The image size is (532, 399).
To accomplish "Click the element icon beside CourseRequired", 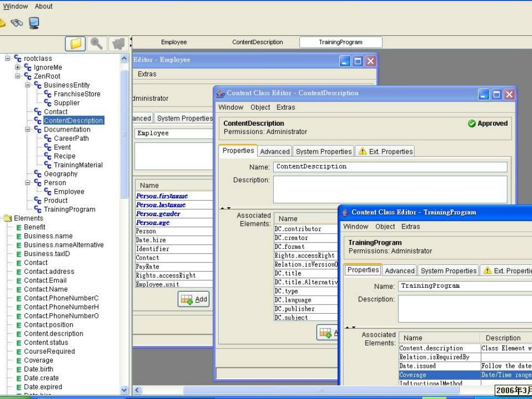I will tap(19, 352).
